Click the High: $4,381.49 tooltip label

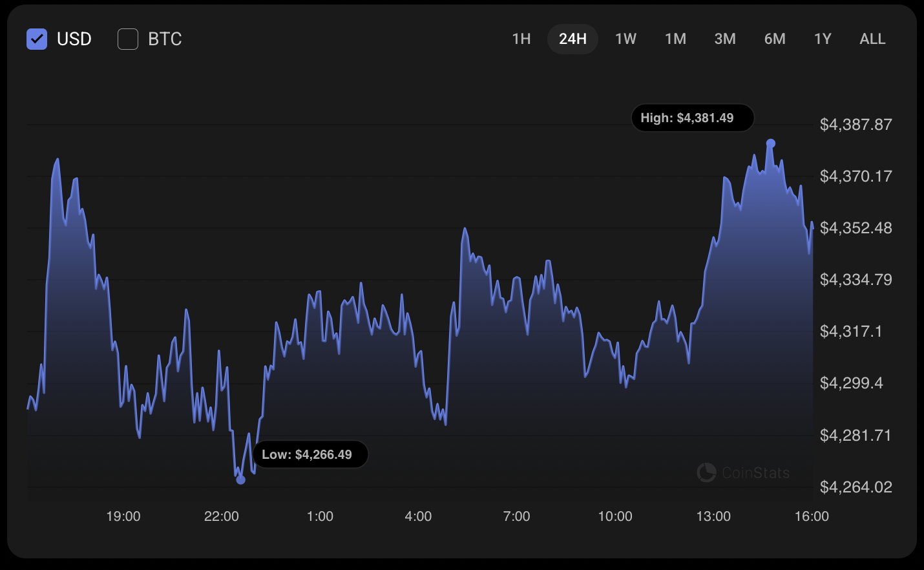tap(692, 118)
